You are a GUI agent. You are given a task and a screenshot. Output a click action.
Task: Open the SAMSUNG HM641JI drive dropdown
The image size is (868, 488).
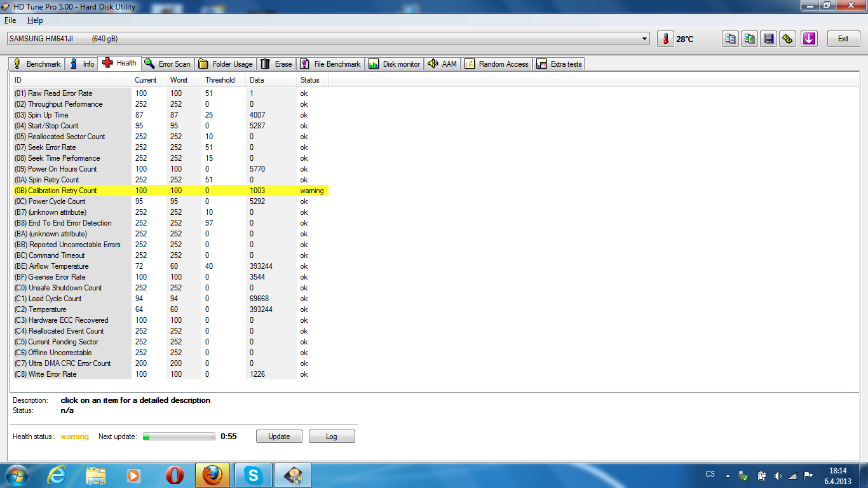coord(328,39)
